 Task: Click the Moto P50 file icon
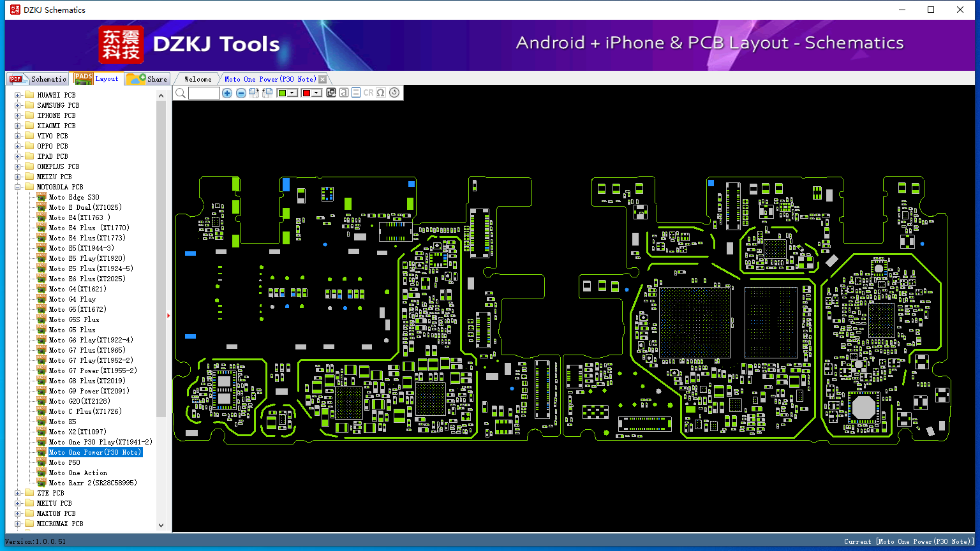[41, 462]
